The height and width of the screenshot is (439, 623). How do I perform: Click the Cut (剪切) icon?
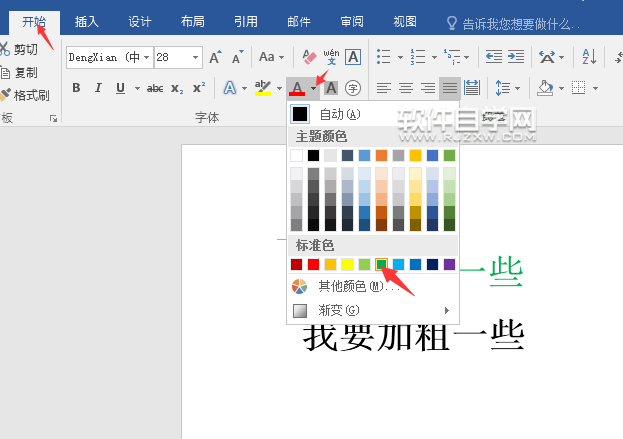tap(4, 49)
